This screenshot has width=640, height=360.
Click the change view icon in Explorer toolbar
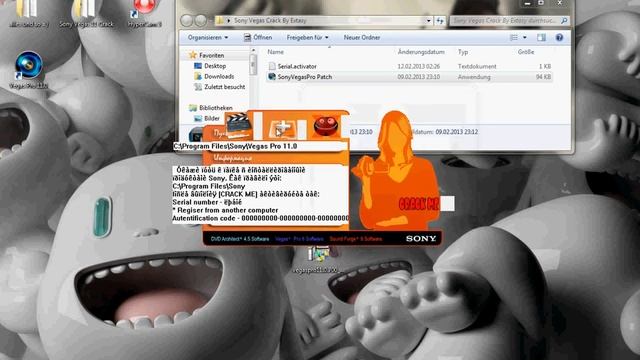tap(514, 38)
